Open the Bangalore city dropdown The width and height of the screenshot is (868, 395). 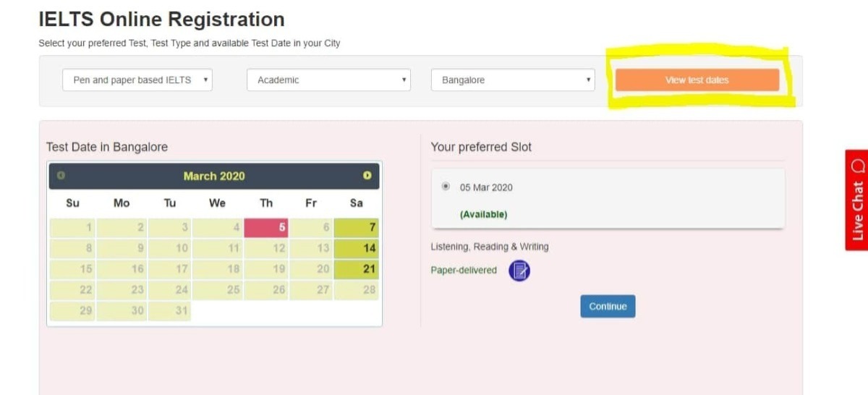point(512,80)
